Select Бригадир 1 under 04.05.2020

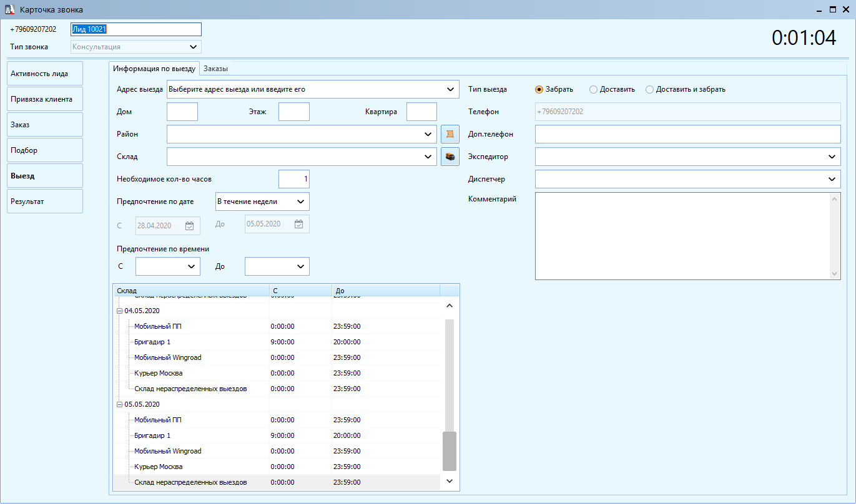(x=152, y=342)
